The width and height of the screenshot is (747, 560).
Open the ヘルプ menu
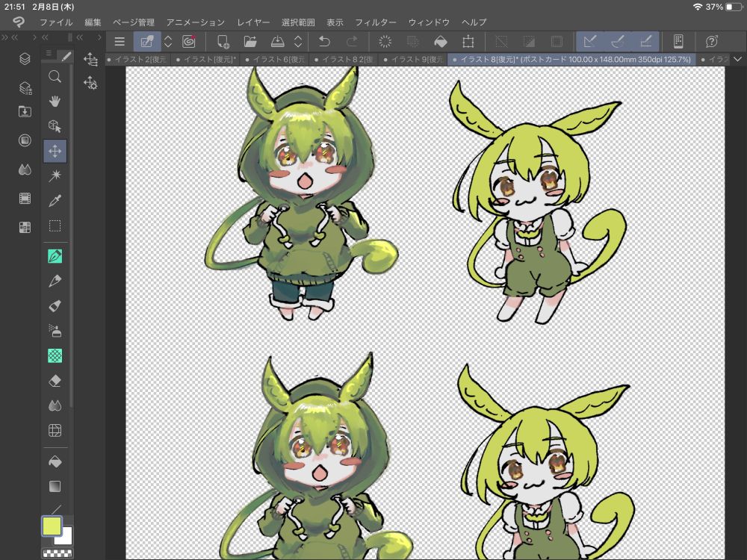point(474,22)
